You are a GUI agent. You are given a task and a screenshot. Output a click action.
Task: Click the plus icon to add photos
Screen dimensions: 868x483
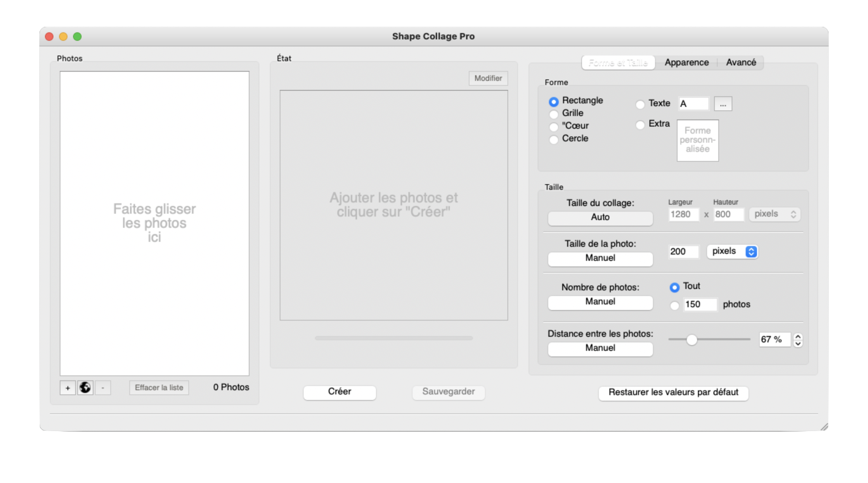pos(67,388)
